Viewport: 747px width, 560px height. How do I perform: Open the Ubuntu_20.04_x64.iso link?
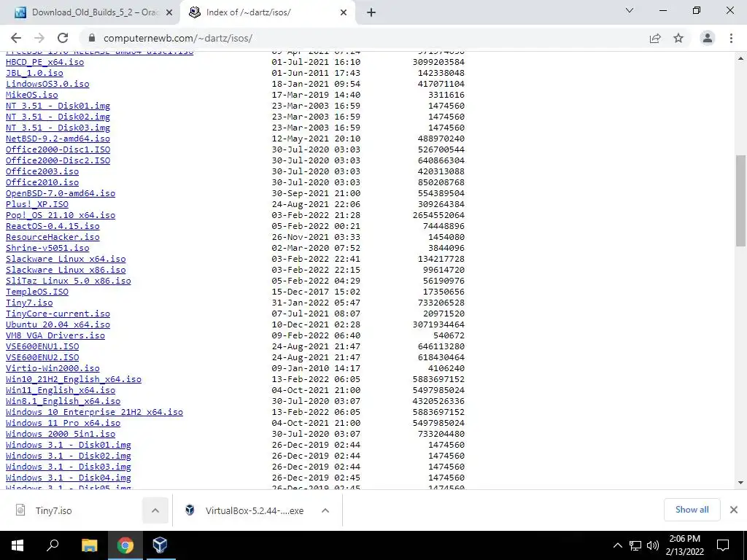tap(58, 324)
